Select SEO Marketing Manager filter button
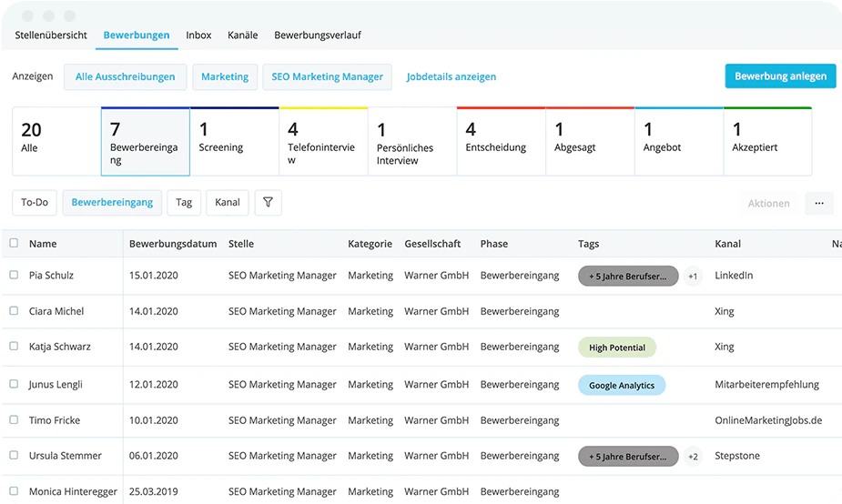The height and width of the screenshot is (504, 842). 327,76
